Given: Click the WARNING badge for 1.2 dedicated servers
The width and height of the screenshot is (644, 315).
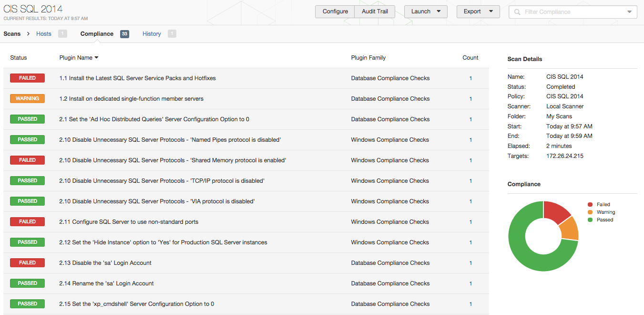Looking at the screenshot, I should click(27, 99).
